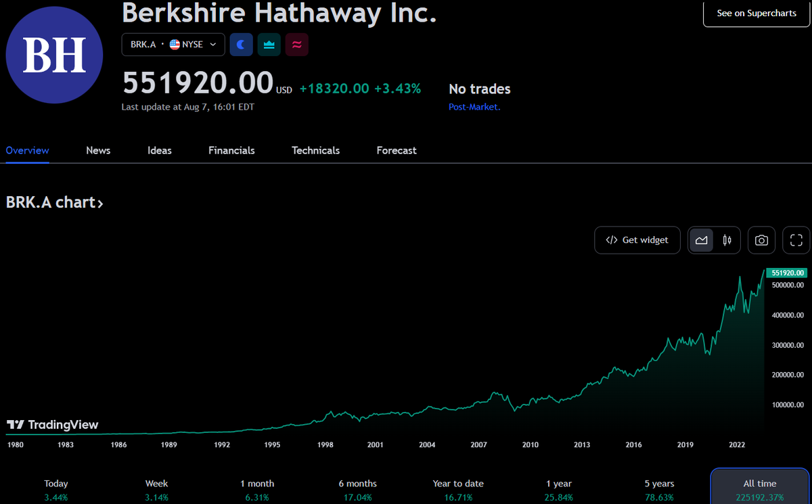812x504 pixels.
Task: Open the chart in fullscreen mode
Action: [x=796, y=240]
